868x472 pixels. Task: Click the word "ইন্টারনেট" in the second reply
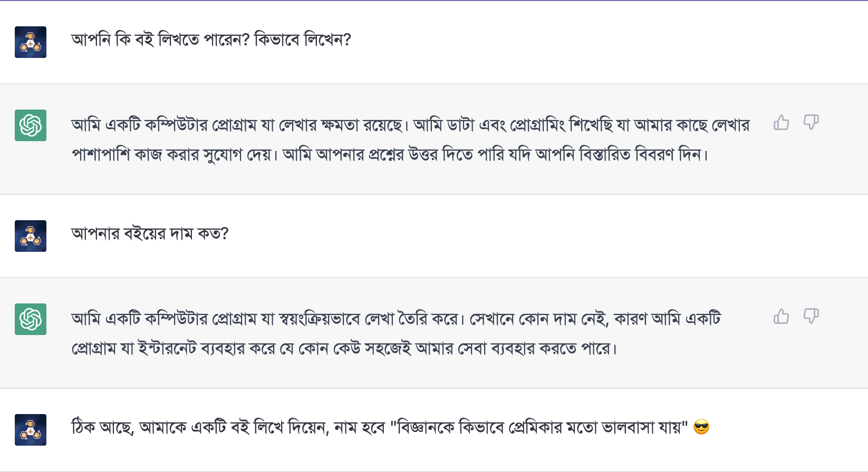point(167,349)
